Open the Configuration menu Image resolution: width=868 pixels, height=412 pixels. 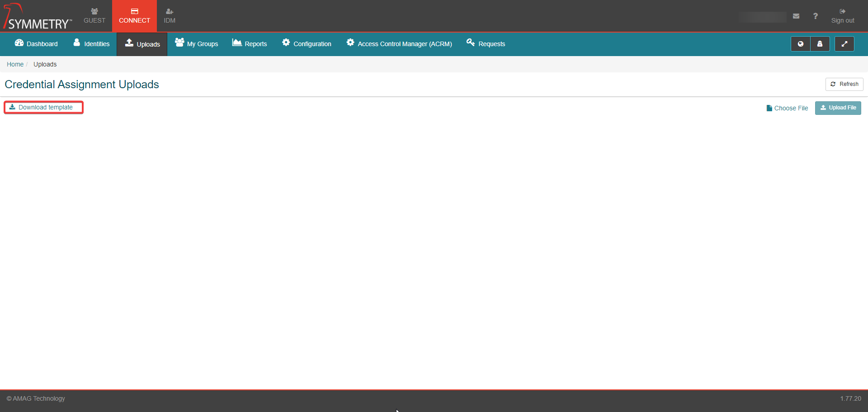(307, 44)
